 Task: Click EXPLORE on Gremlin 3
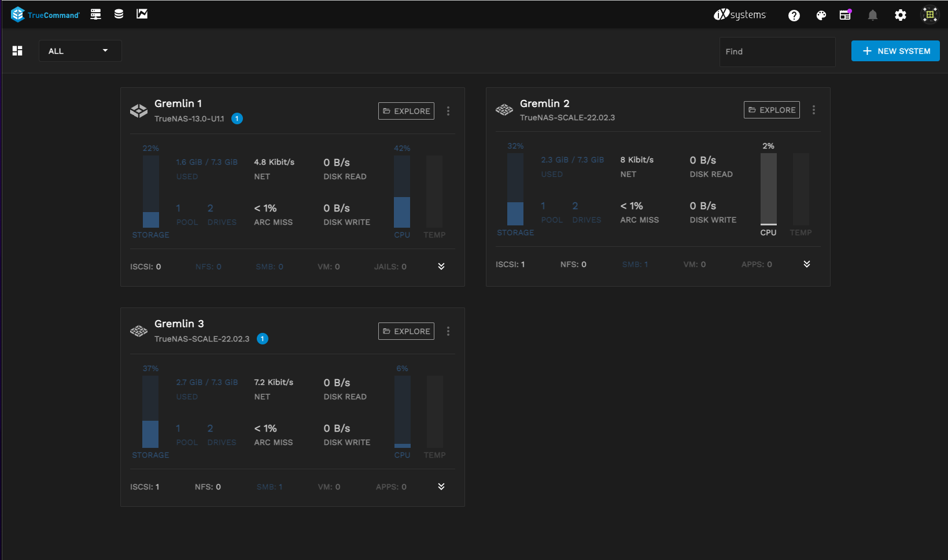[406, 331]
